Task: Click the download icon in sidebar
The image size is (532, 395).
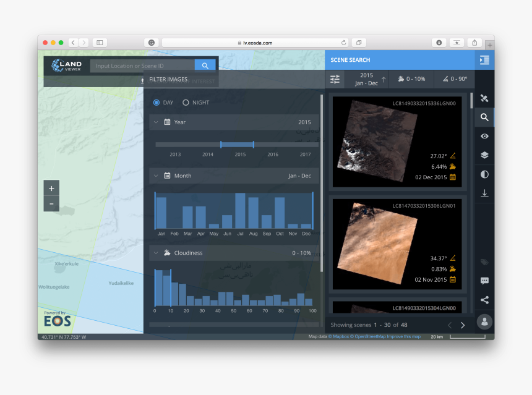Action: tap(484, 193)
